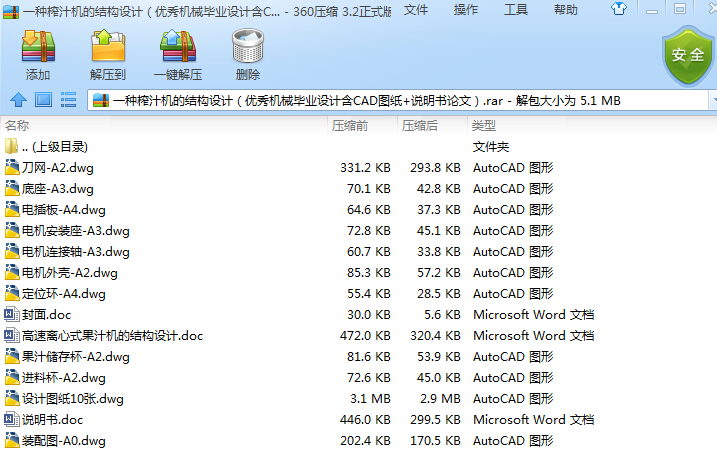The height and width of the screenshot is (456, 717).
Task: Click the archive path address field
Action: tap(398, 100)
